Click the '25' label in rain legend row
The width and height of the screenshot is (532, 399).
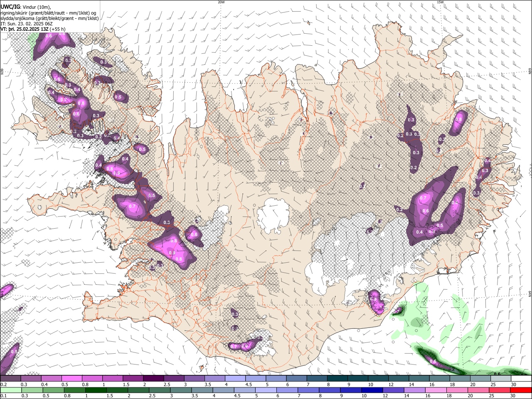point(492,396)
